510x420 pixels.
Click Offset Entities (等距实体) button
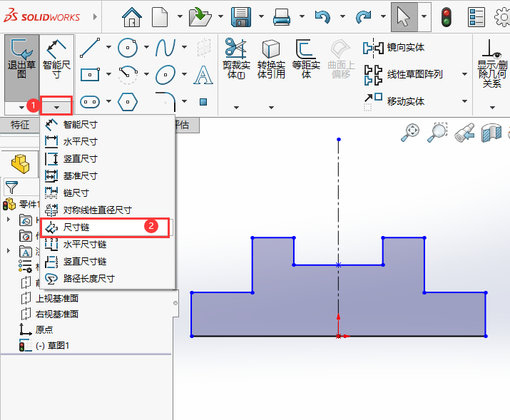(306, 58)
